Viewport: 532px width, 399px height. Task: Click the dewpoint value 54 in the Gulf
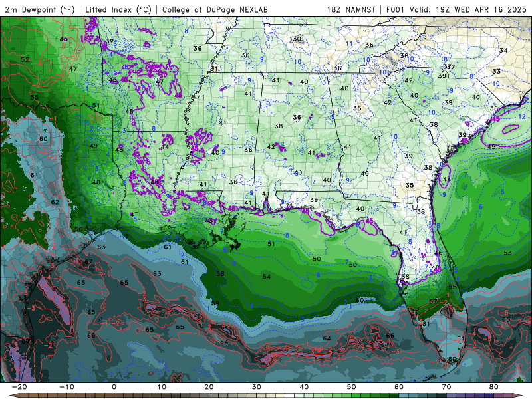tap(267, 277)
